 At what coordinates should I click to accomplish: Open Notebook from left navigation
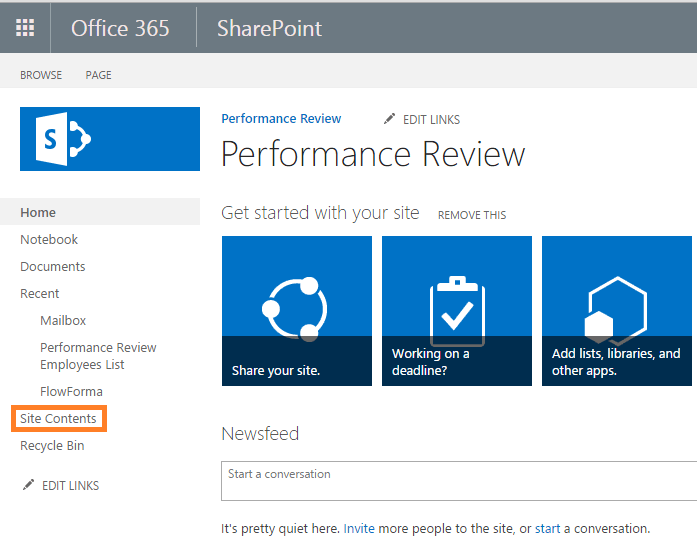click(49, 240)
